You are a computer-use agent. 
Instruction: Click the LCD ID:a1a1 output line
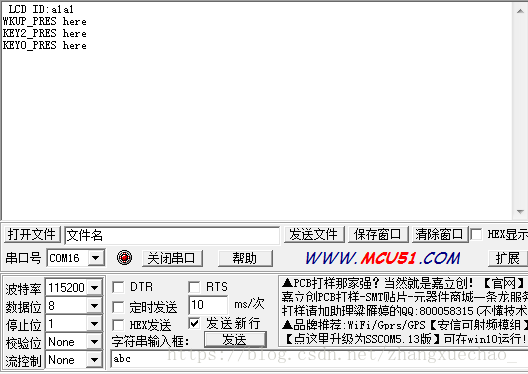pos(40,9)
